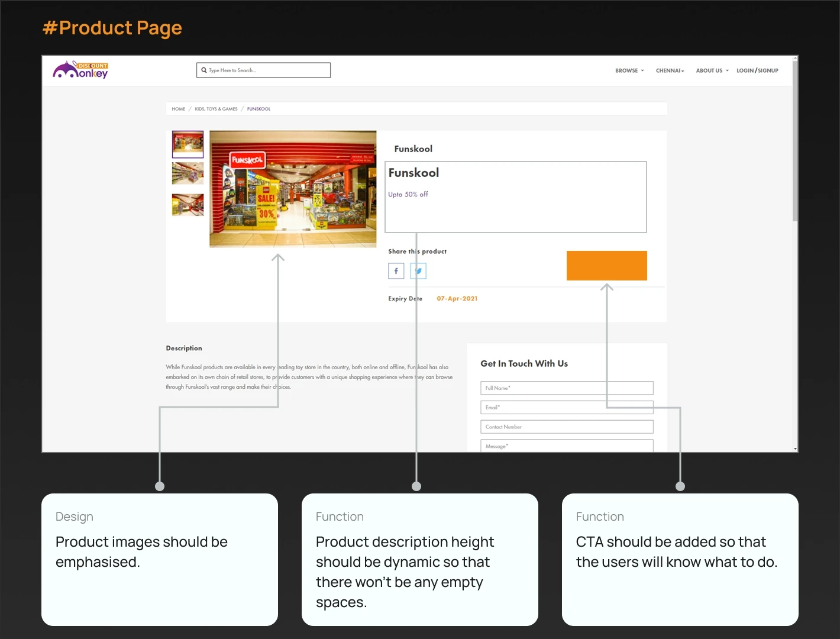The width and height of the screenshot is (840, 639).
Task: Expand the ABOUT US menu
Action: coord(712,70)
